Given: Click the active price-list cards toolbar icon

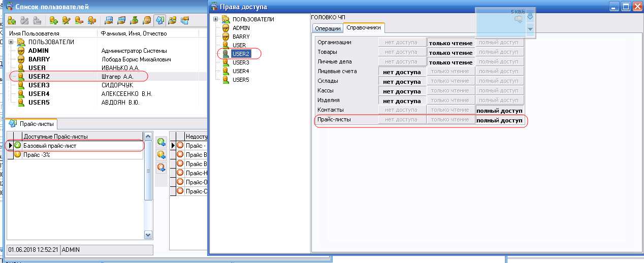Looking at the screenshot, I should coord(160,21).
